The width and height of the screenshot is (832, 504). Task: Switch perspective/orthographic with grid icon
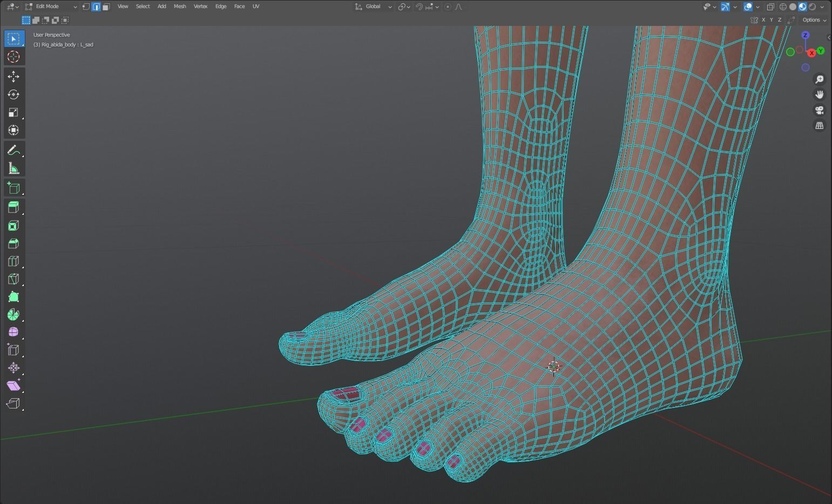820,125
